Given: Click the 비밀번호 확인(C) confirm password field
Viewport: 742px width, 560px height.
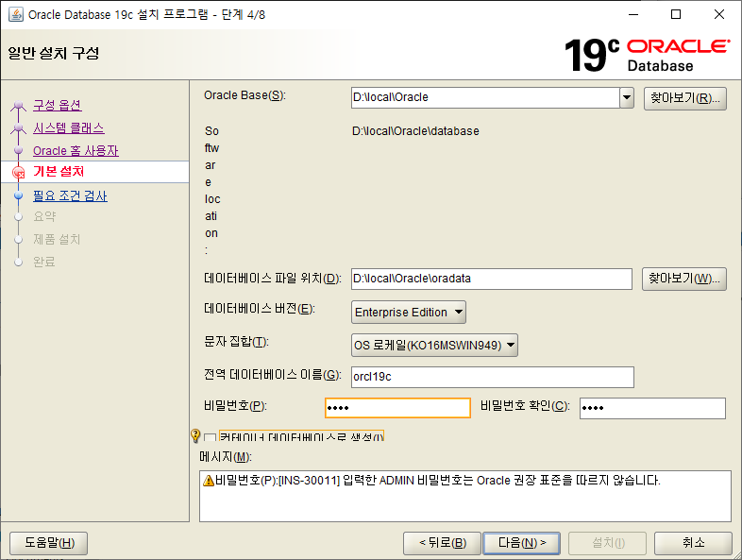Looking at the screenshot, I should pos(652,408).
